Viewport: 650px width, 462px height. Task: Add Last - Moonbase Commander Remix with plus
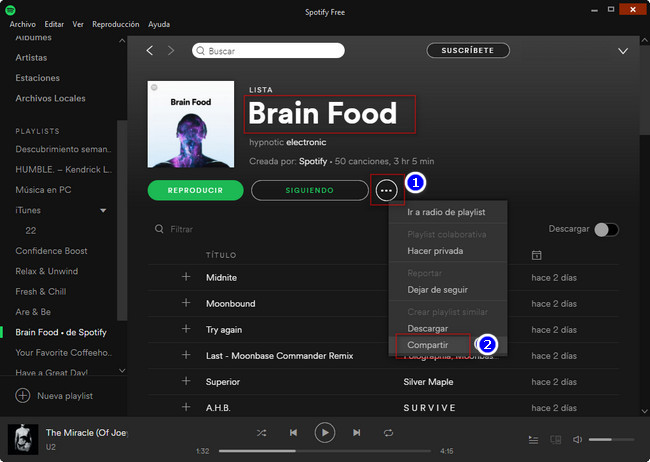[186, 355]
